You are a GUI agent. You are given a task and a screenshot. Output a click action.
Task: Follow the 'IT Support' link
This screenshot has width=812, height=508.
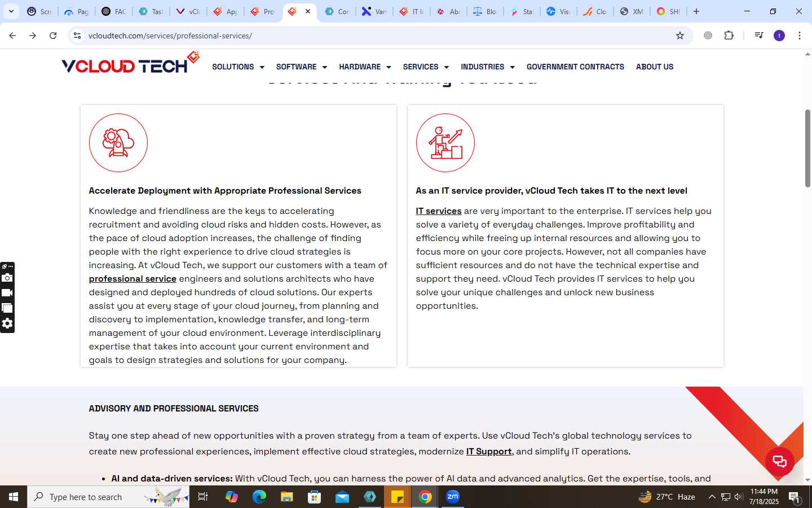[x=489, y=452]
